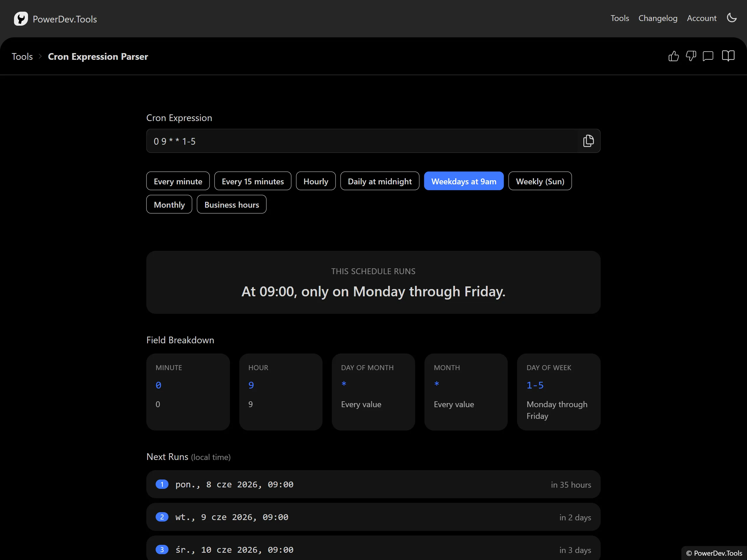Click the MINUTE field breakdown card
Screen dimensions: 747x560
point(188,392)
